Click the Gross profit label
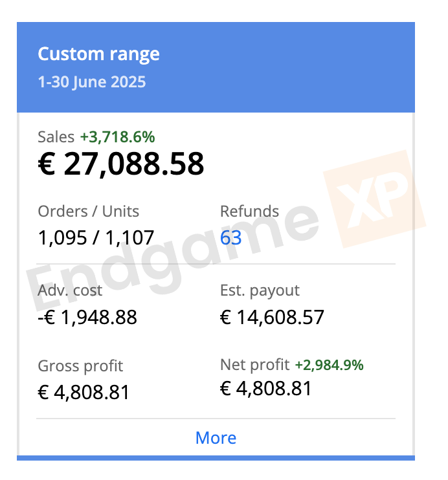The height and width of the screenshot is (480, 448). pyautogui.click(x=80, y=366)
